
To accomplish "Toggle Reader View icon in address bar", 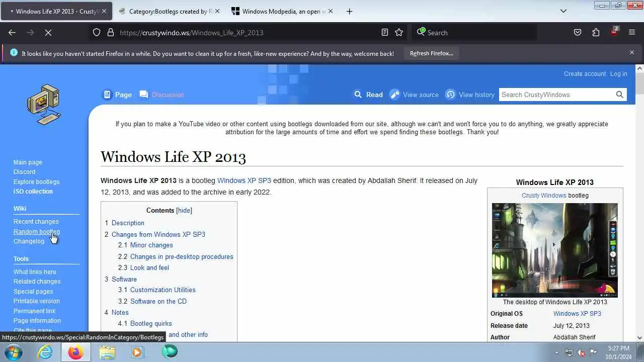I will point(385,33).
